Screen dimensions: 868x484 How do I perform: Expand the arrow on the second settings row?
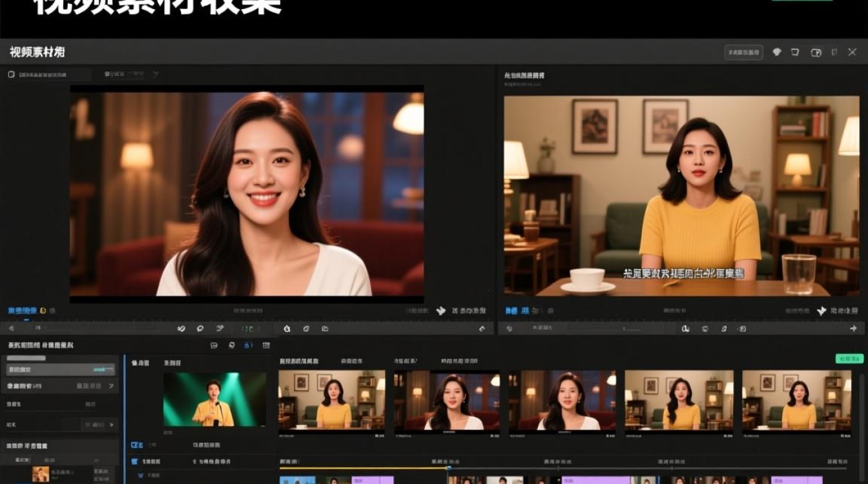tap(111, 386)
